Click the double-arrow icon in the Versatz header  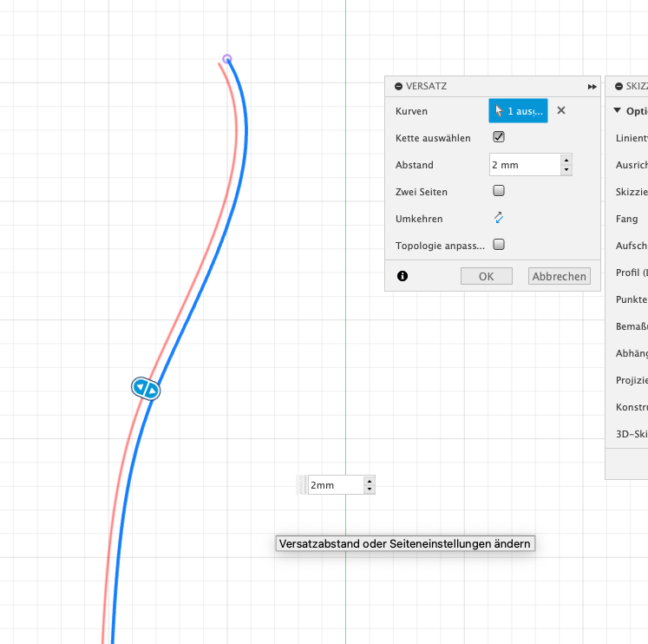pos(592,87)
